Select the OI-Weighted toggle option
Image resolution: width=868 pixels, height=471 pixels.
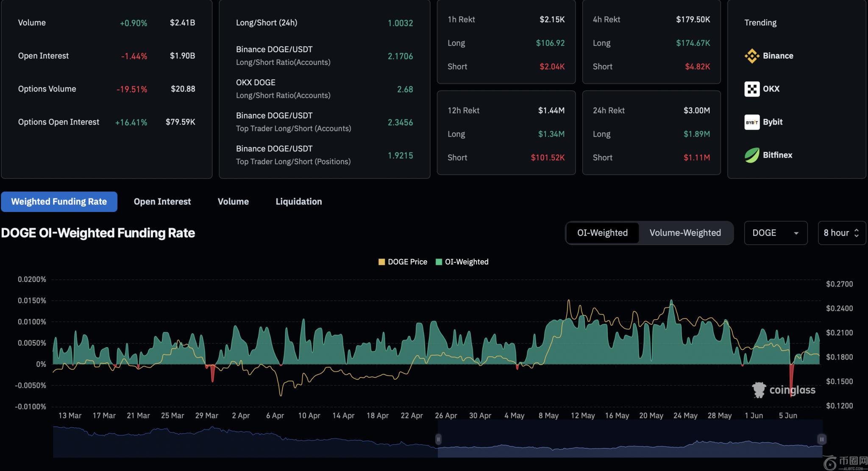point(602,233)
